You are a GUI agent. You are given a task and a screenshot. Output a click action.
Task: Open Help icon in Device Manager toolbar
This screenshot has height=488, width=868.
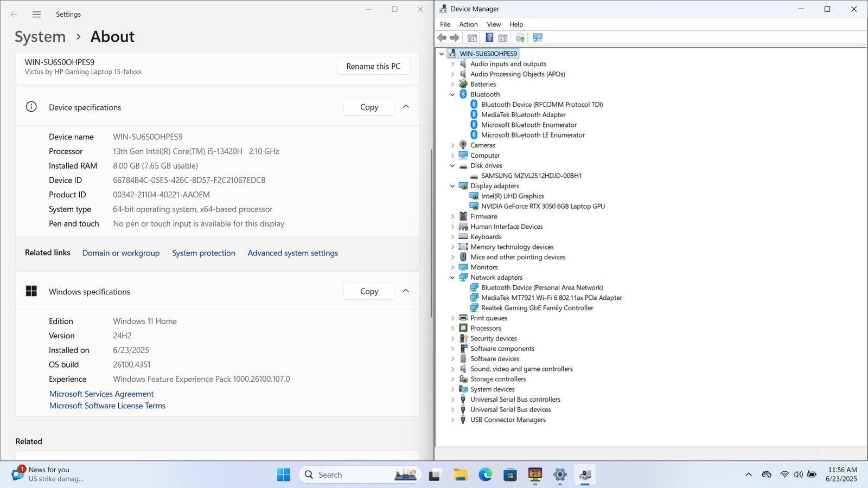tap(489, 37)
